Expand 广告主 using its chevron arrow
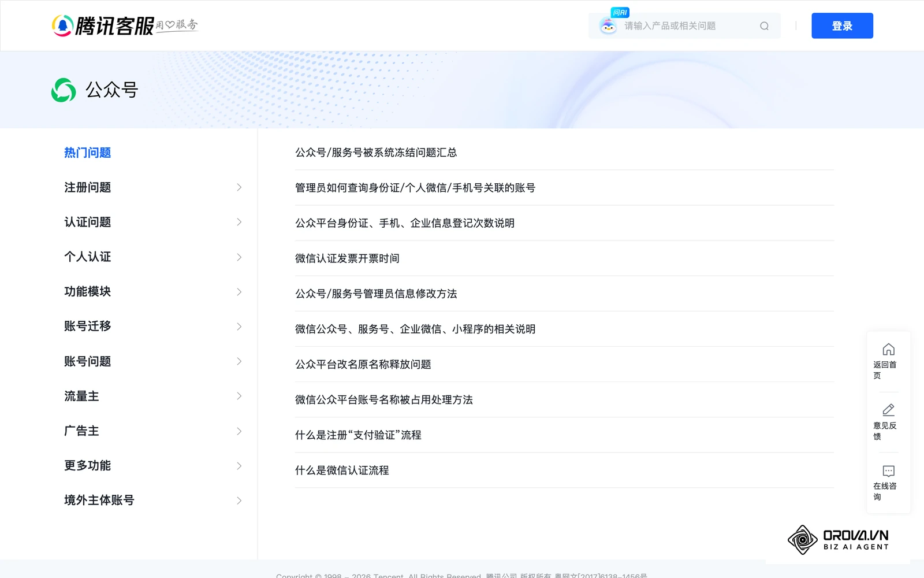This screenshot has width=924, height=578. pyautogui.click(x=239, y=431)
